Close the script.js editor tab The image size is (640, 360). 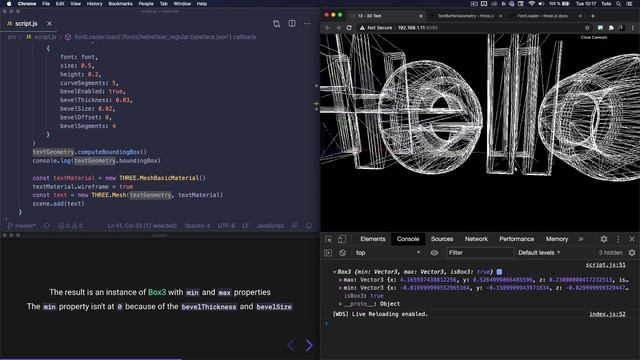click(49, 24)
